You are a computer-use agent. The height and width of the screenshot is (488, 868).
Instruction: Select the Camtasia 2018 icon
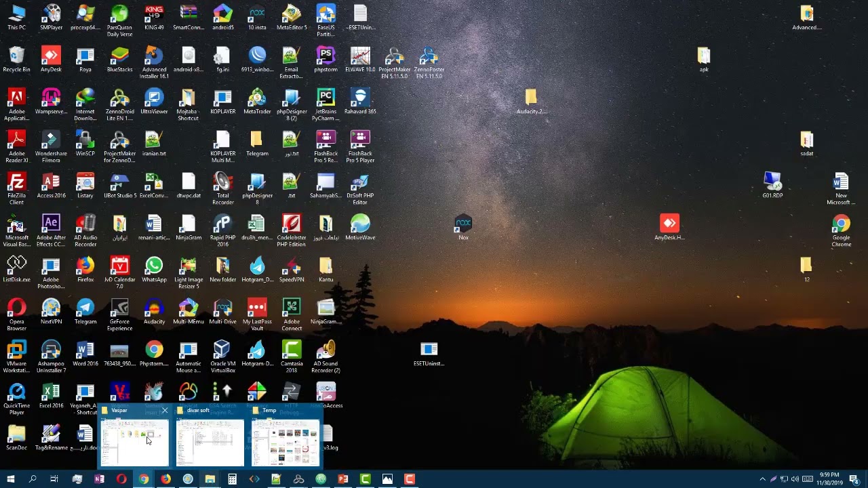[292, 357]
